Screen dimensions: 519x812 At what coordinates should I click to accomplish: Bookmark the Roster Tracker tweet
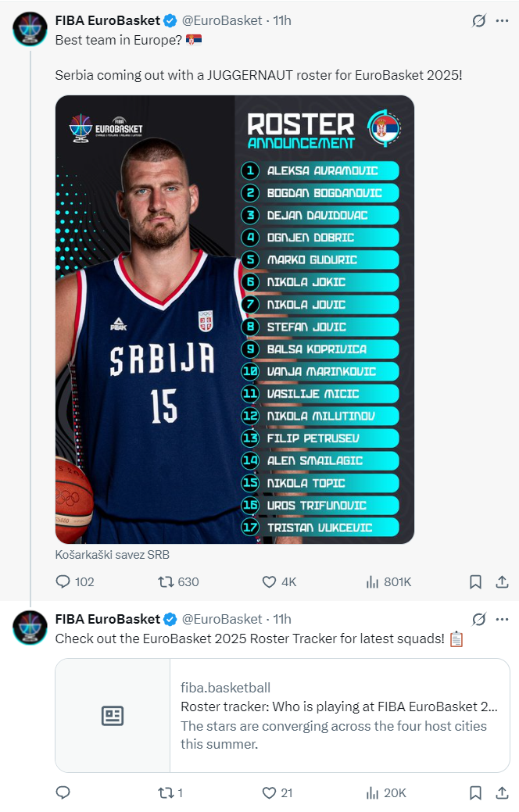475,792
